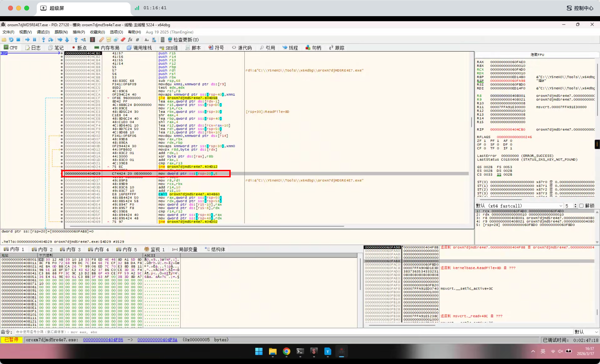Open Chrome from the Windows taskbar
The width and height of the screenshot is (600, 364).
click(286, 351)
